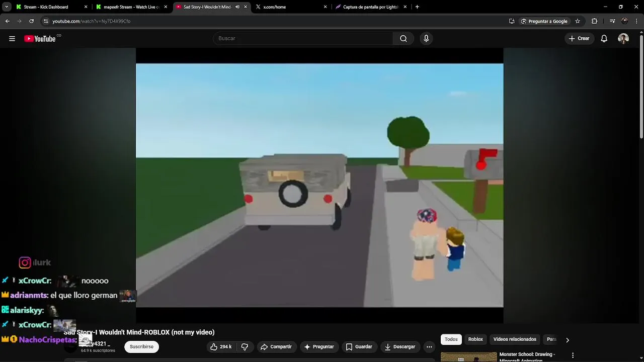This screenshot has height=362, width=644.
Task: Open the Monster School video thumbnail
Action: click(468, 357)
